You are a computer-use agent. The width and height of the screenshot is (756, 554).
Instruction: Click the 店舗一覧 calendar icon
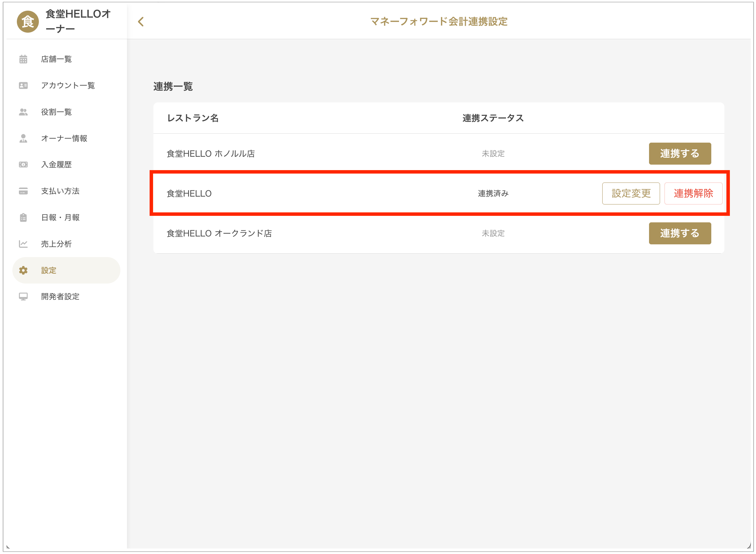coord(23,59)
